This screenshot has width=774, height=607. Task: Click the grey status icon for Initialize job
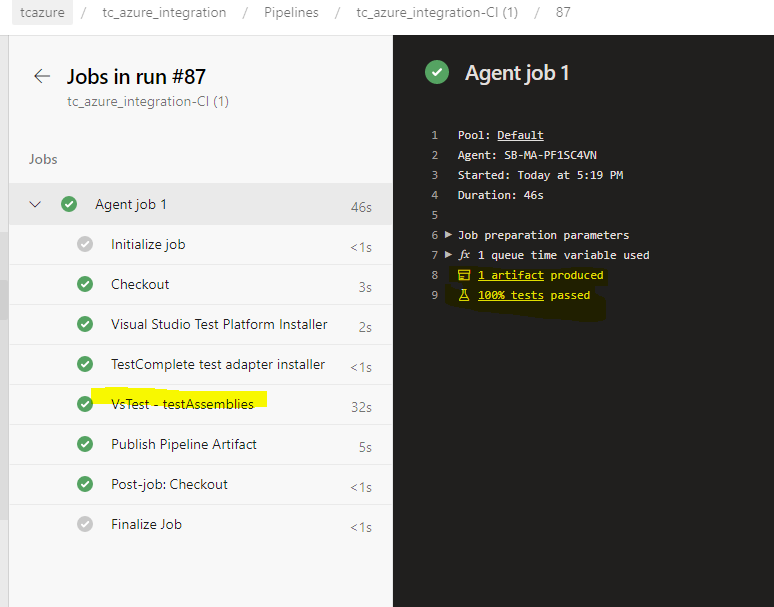(85, 244)
